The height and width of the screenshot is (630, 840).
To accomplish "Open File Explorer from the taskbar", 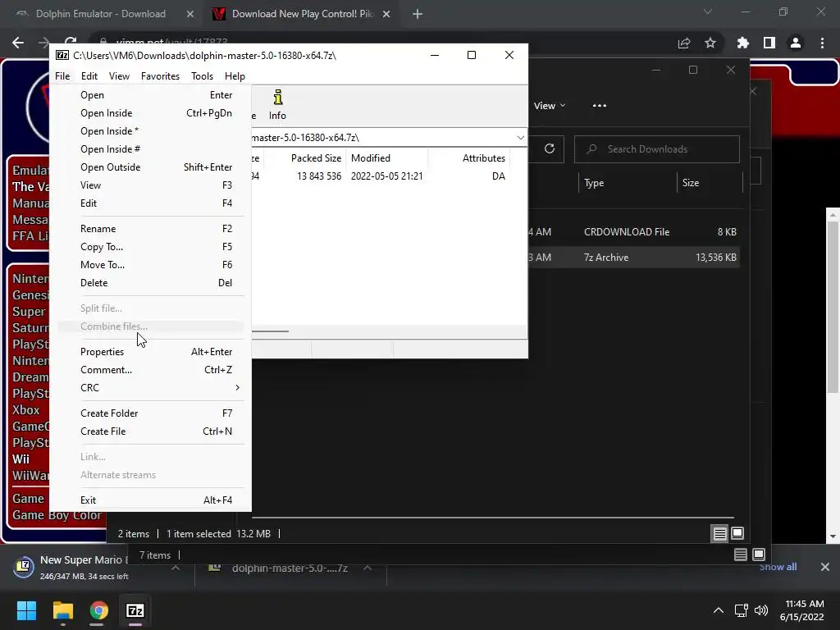I will click(x=62, y=610).
